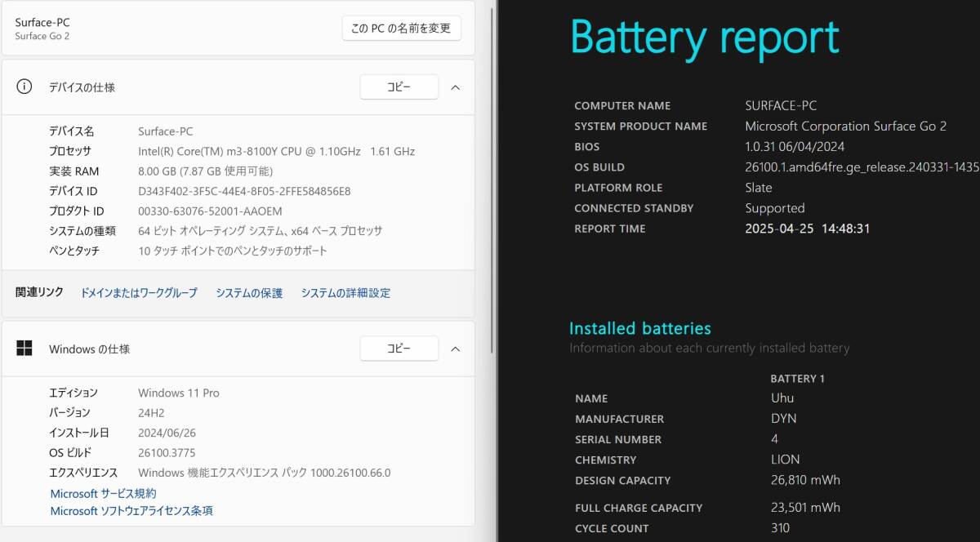Open ドメインまたはワークグループ link
980x542 pixels.
tap(139, 293)
